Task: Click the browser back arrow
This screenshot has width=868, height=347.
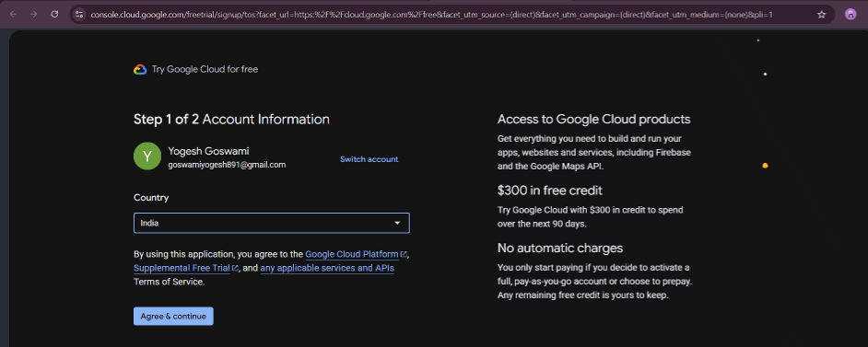Action: coord(13,15)
